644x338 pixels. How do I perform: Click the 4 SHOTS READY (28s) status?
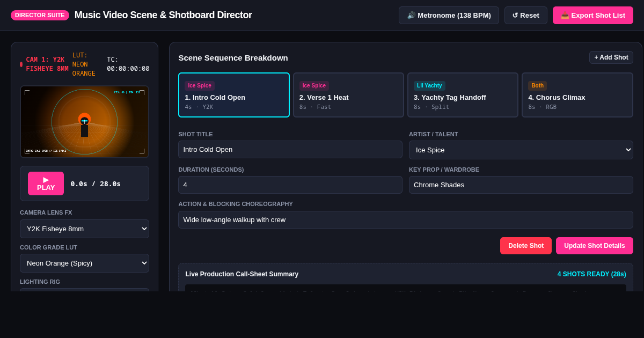click(x=591, y=274)
